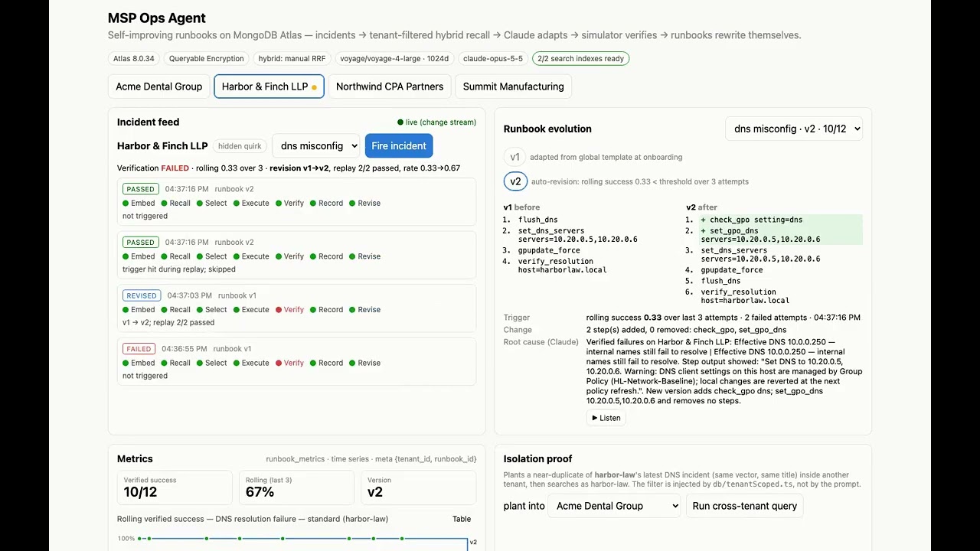Click red Verify step dot in REVISED row

tap(279, 310)
